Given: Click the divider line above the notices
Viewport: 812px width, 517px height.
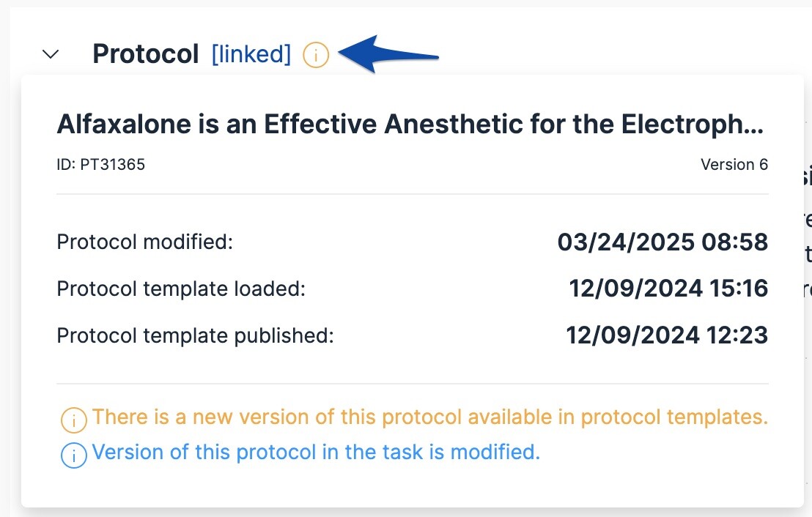Looking at the screenshot, I should [x=412, y=384].
